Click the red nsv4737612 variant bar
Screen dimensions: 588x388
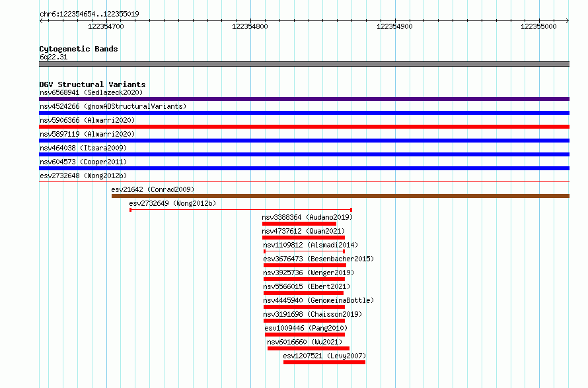tap(303, 238)
